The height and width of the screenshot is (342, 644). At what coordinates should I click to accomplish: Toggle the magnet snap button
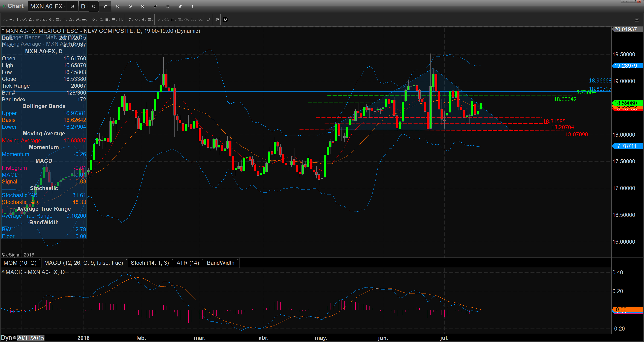[x=225, y=20]
